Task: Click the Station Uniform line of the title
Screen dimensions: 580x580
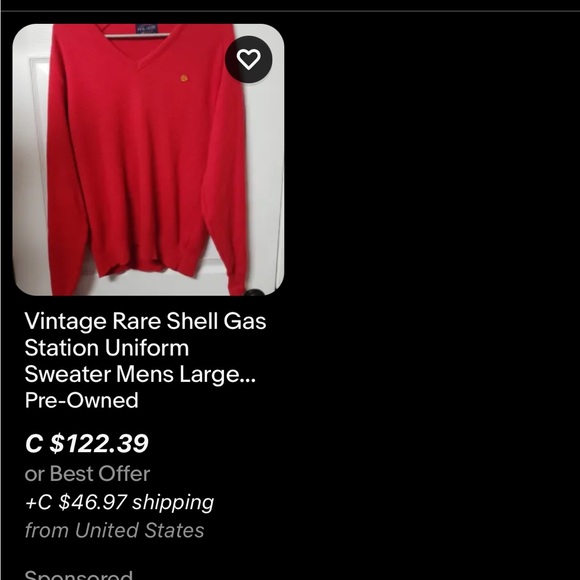Action: [107, 348]
